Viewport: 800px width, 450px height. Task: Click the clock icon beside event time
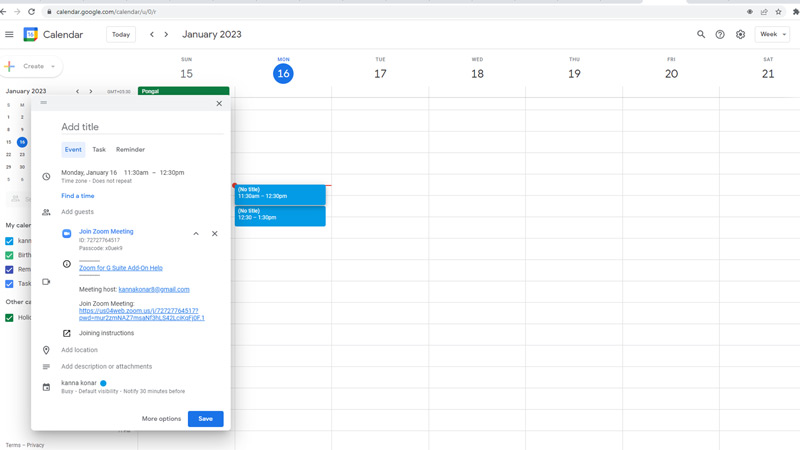coord(46,177)
